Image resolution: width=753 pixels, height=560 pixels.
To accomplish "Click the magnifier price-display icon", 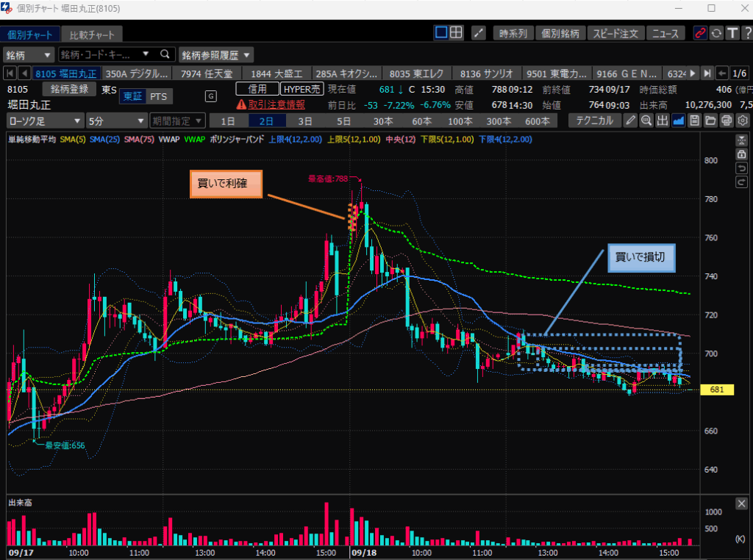I will click(x=646, y=121).
